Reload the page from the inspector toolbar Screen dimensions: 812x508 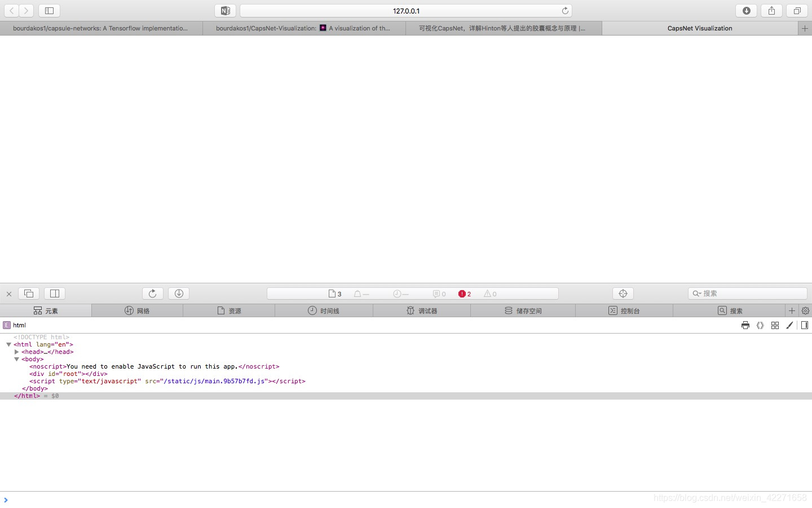[x=152, y=294]
